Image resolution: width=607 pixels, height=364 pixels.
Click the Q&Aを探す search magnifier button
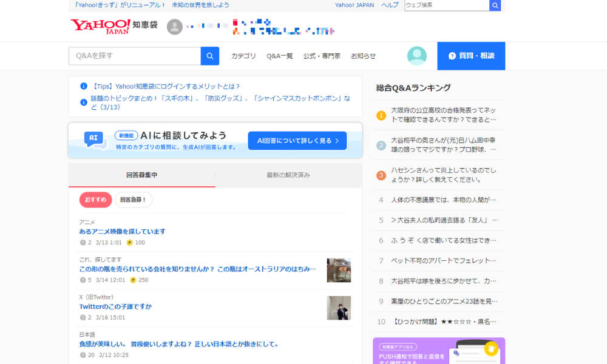point(209,56)
